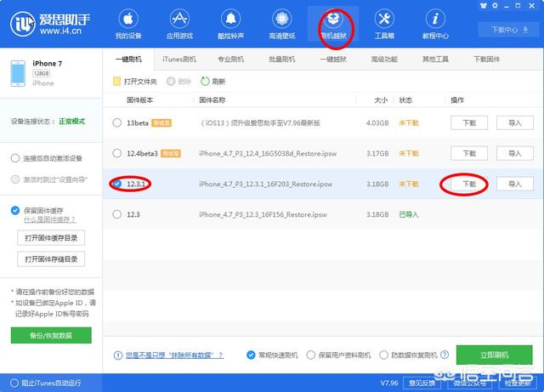Click green 备份/恢复数据 button
This screenshot has height=392, width=544.
pos(51,335)
